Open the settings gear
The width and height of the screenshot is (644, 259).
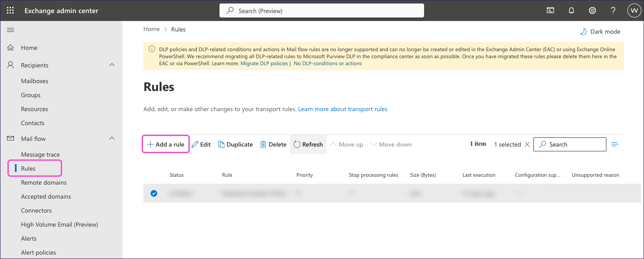click(x=592, y=10)
